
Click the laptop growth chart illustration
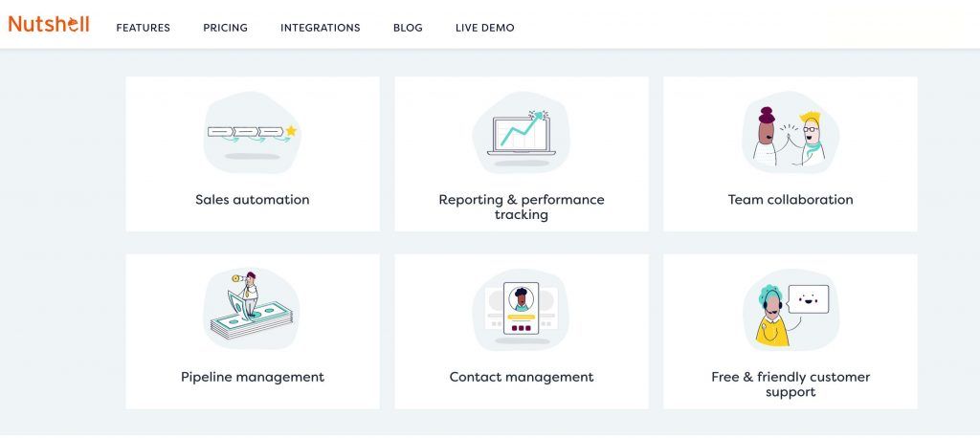pyautogui.click(x=522, y=133)
